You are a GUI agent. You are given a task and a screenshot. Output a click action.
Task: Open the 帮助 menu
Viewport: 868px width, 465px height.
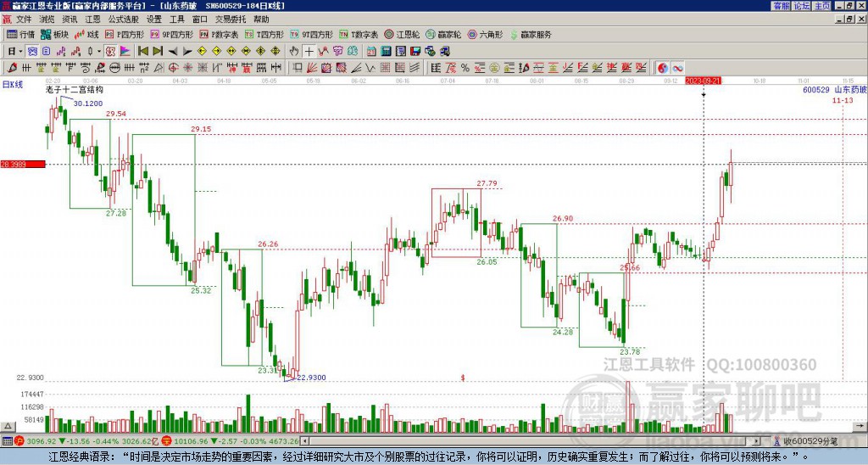coord(261,20)
